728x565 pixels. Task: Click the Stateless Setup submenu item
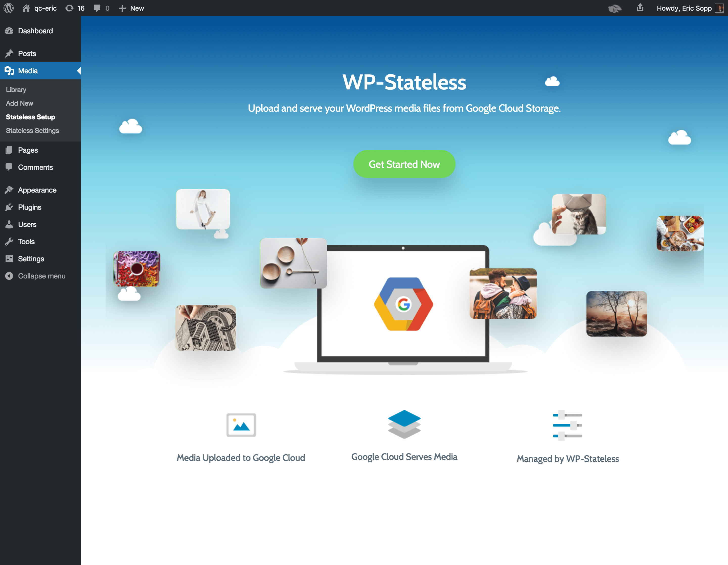[x=31, y=116]
